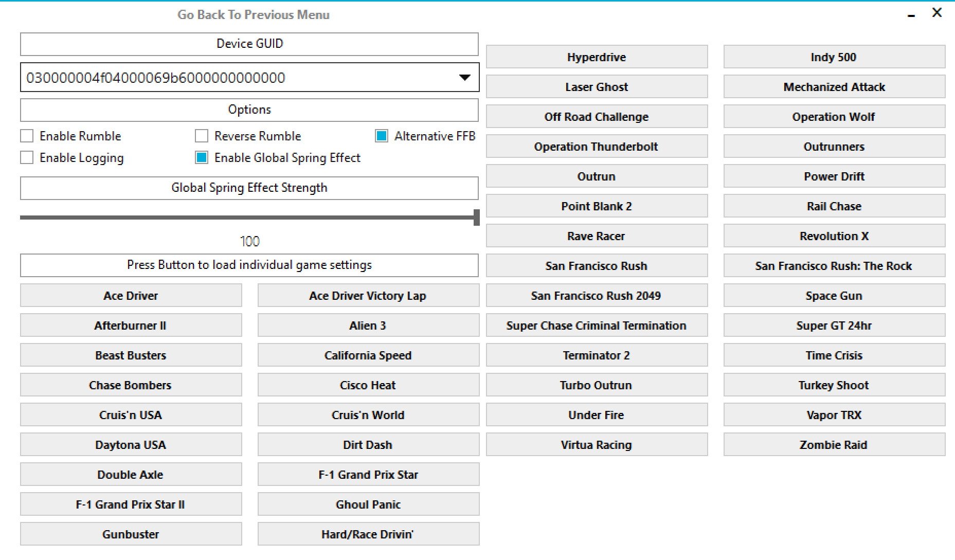Screen dimensions: 955x560
Task: Click the Ghoul Panic button
Action: tap(368, 504)
